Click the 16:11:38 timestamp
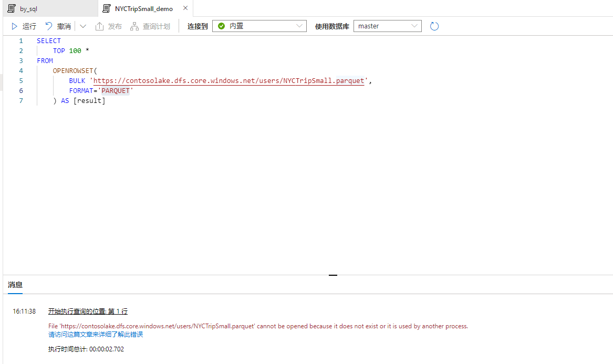The width and height of the screenshot is (613, 364). pos(24,311)
